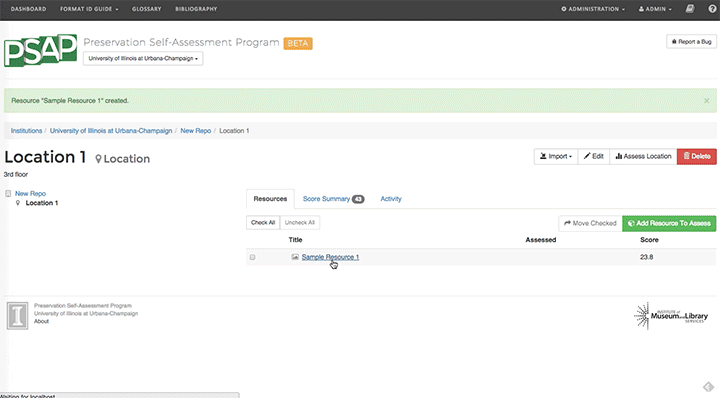Click the University of Illinois I logo
Viewport: 720px width, 398px height.
coord(17,315)
